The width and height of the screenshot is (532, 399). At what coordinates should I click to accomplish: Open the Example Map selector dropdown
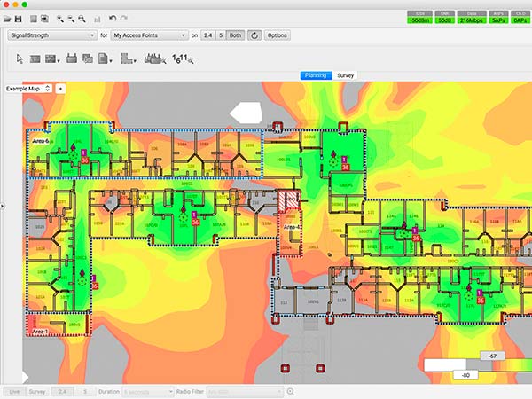coord(27,89)
